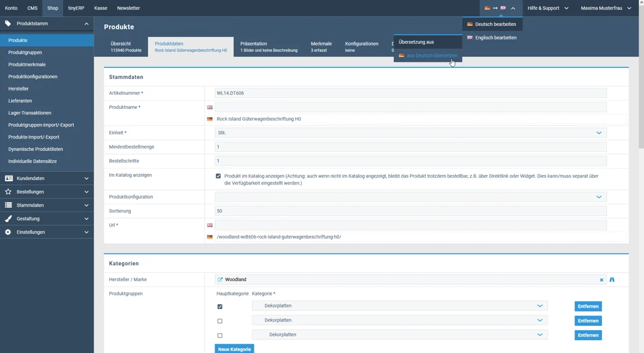Switch to the Übersicht tab
The height and width of the screenshot is (353, 644).
126,46
